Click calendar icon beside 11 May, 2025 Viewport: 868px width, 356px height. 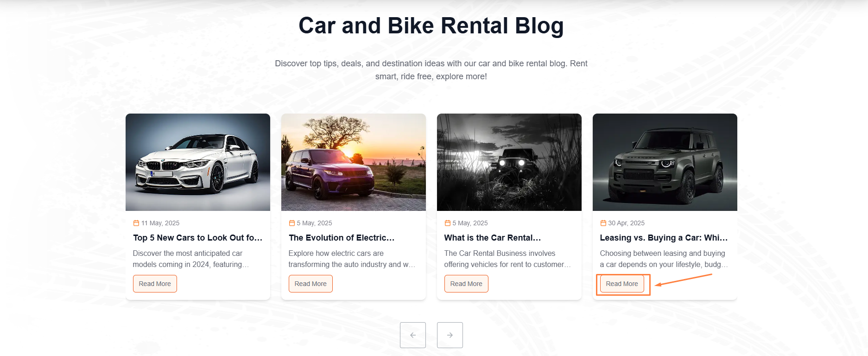136,223
